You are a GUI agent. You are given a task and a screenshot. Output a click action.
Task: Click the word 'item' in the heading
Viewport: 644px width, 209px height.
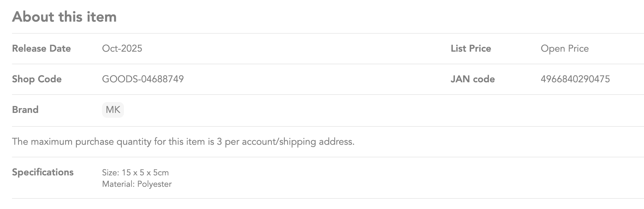pyautogui.click(x=101, y=17)
